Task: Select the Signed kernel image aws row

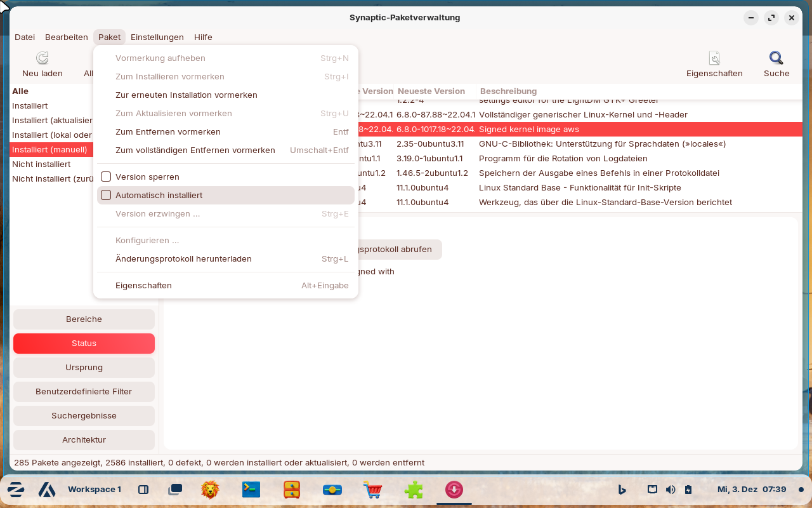Action: point(571,130)
